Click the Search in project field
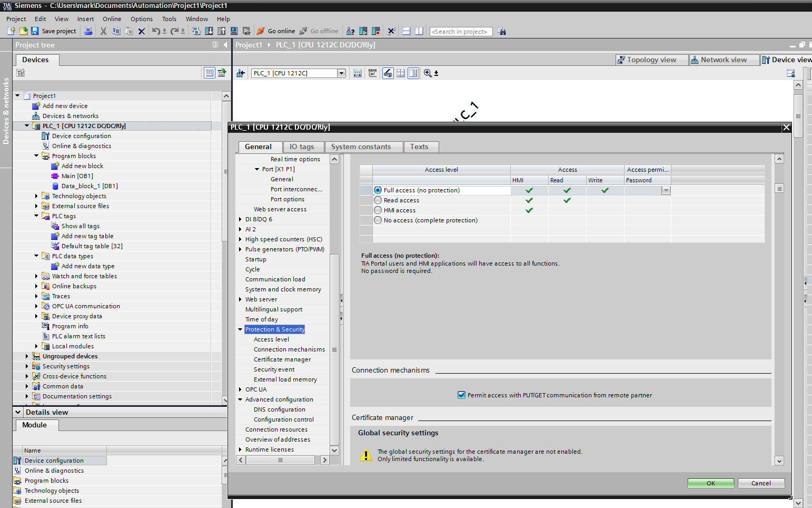 (460, 32)
